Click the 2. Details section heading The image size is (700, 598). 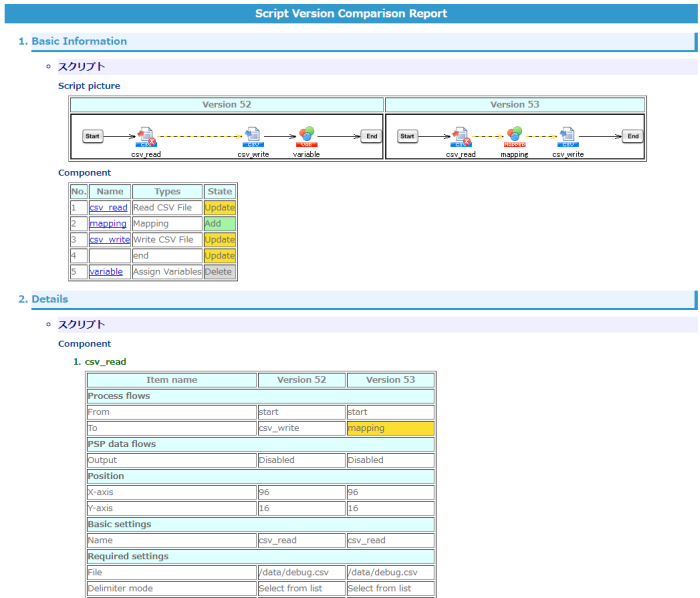coord(50,299)
